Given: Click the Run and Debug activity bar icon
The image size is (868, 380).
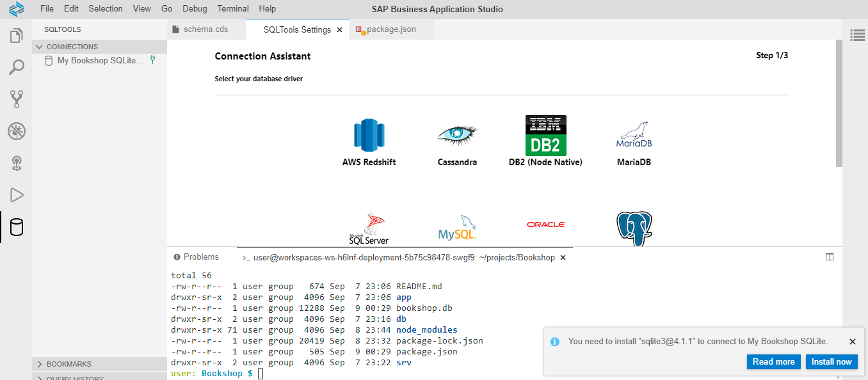Looking at the screenshot, I should pos(17,194).
